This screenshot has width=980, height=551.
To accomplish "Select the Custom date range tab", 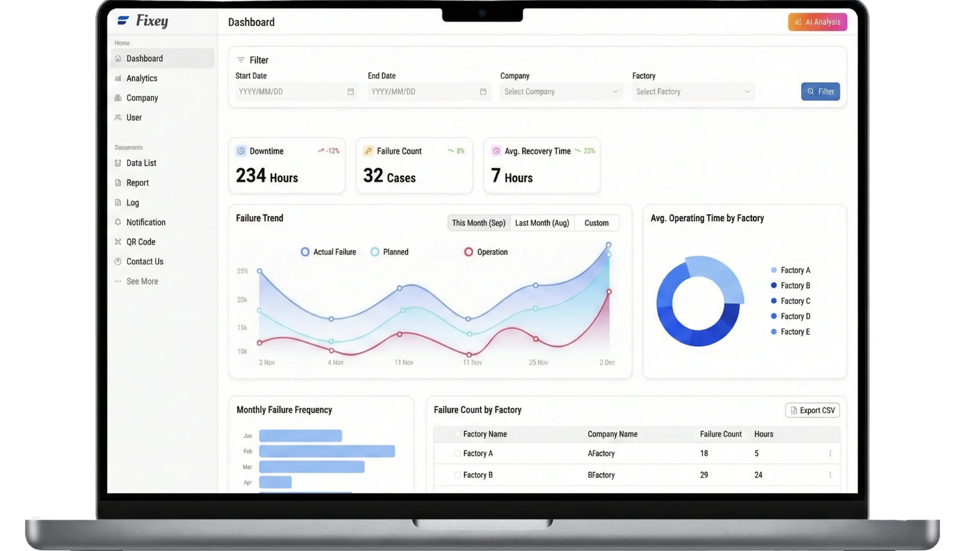I will [x=596, y=223].
